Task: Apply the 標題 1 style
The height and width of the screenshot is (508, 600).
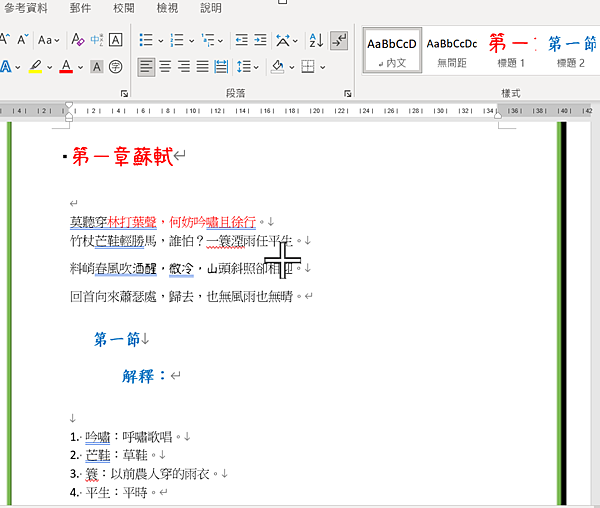Action: pyautogui.click(x=512, y=50)
